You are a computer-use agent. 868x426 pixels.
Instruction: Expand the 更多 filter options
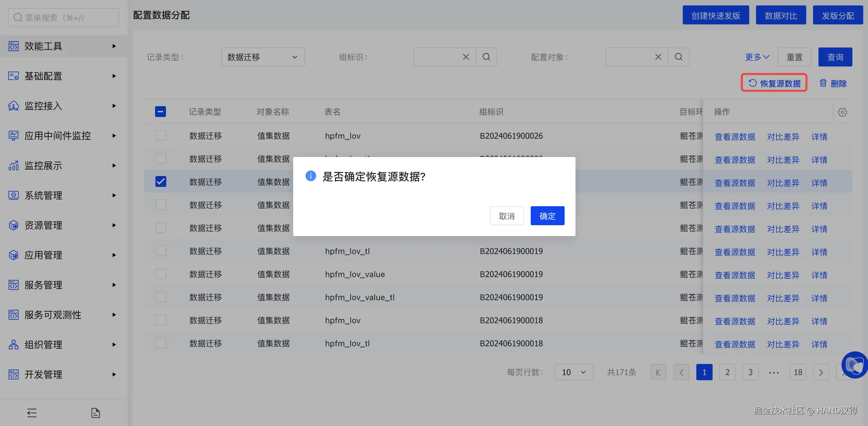(x=757, y=57)
